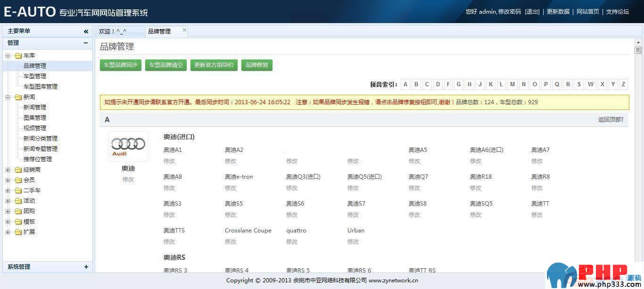The width and height of the screenshot is (644, 289).
Task: Click 修改 below 奥迪A1
Action: point(169,161)
